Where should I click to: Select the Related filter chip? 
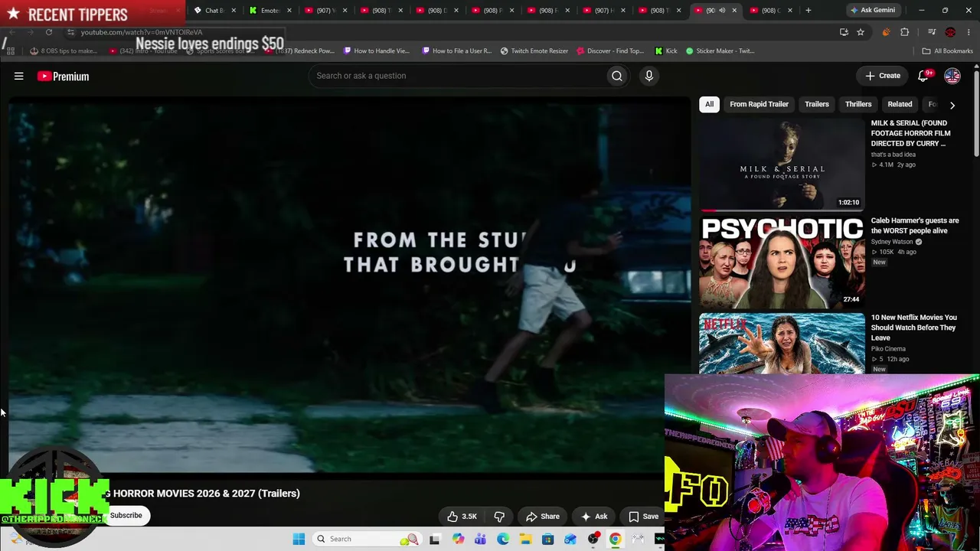coord(900,104)
